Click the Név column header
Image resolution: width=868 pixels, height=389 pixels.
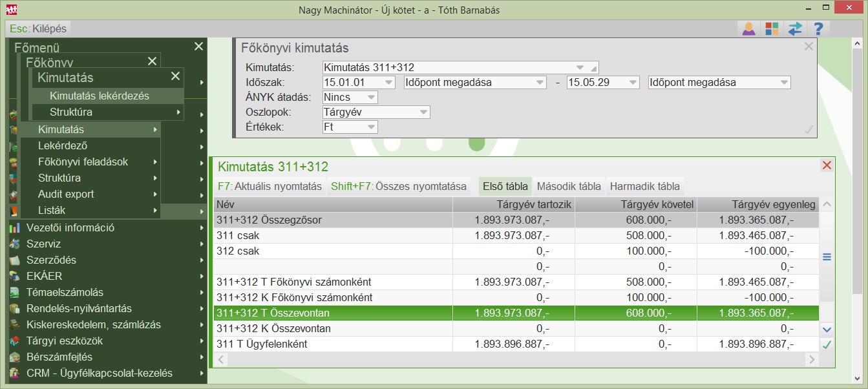[x=333, y=204]
